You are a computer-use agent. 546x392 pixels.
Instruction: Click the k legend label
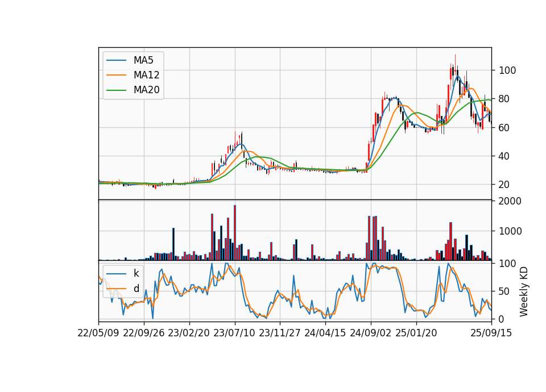click(136, 273)
